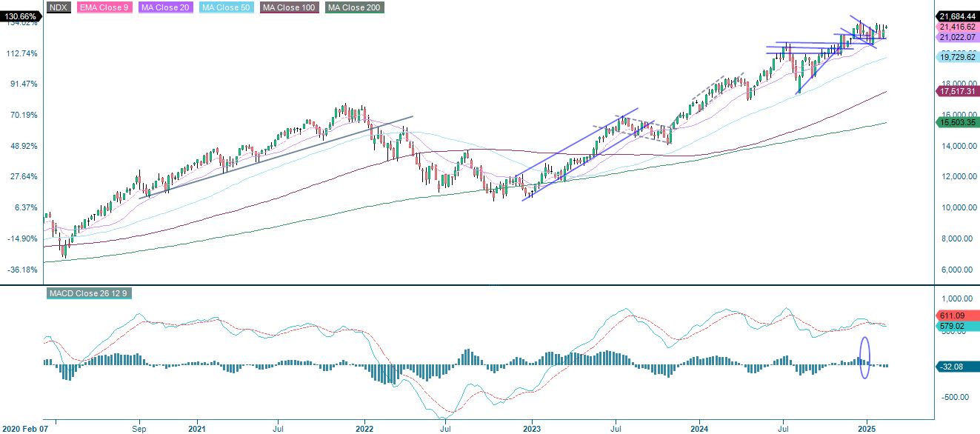Viewport: 980px width, 434px height.
Task: Select the 17,517.31 maroon price label
Action: pyautogui.click(x=954, y=92)
